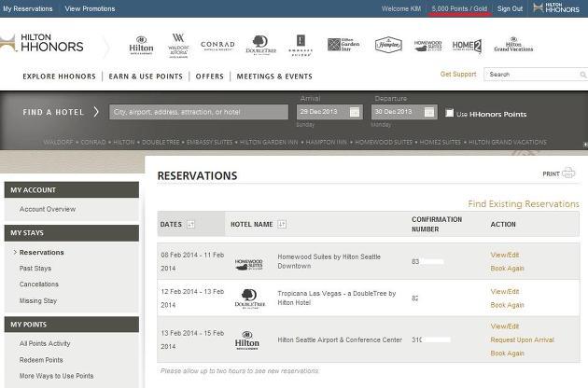Click Book Again for Tropicana Las Vegas reservation

(507, 305)
